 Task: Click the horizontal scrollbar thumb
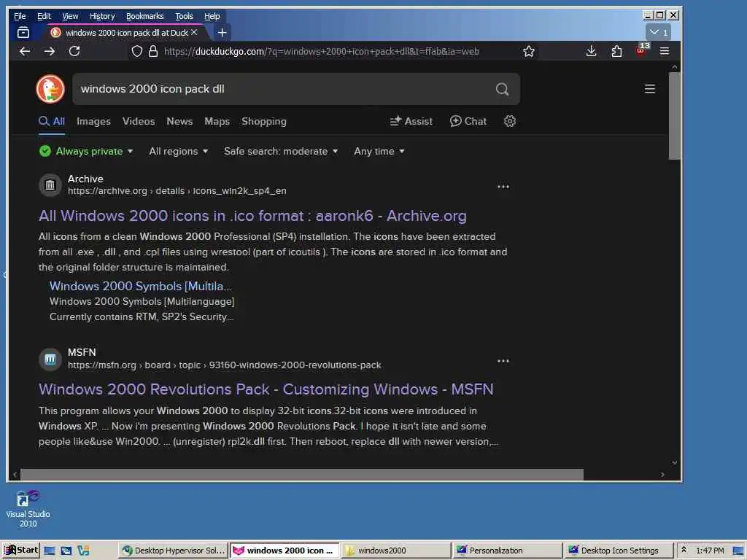click(301, 474)
